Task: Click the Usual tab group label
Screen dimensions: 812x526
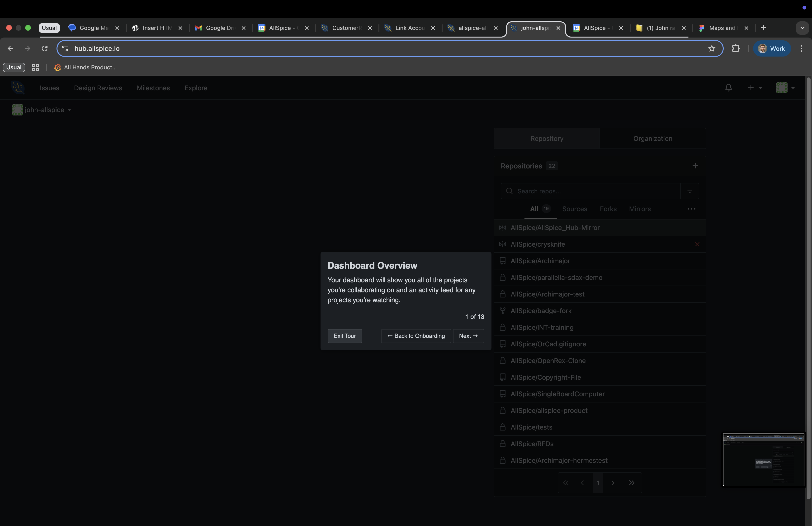Action: point(49,28)
